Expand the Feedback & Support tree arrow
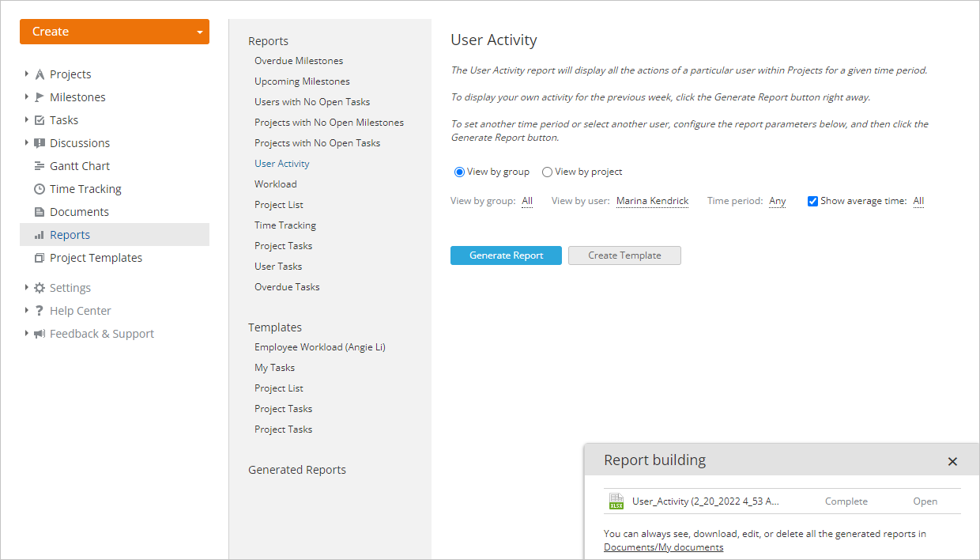 point(27,333)
